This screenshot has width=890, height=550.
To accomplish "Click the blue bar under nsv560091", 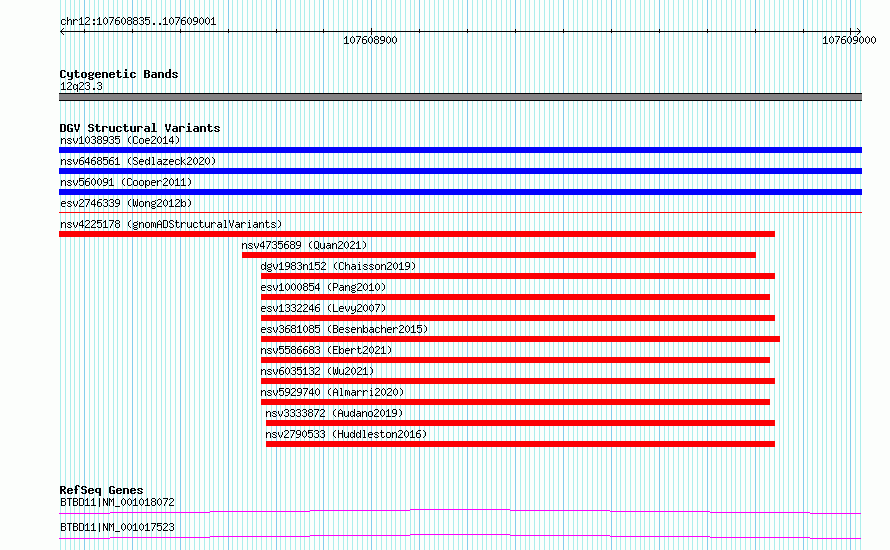I will (x=460, y=192).
